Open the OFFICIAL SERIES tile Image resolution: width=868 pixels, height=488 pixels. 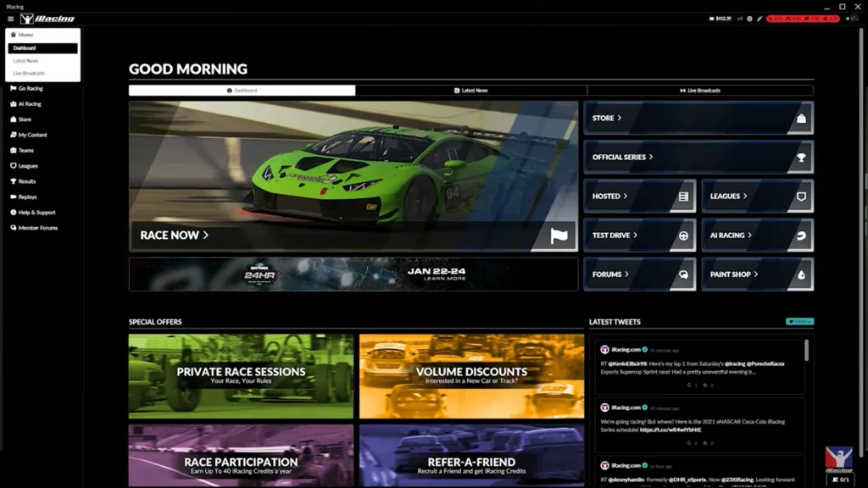pyautogui.click(x=698, y=157)
